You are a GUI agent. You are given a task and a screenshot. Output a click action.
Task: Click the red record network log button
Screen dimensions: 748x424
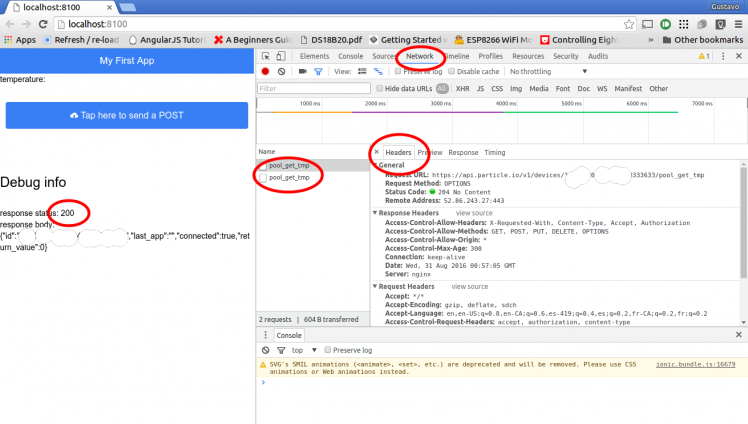266,72
